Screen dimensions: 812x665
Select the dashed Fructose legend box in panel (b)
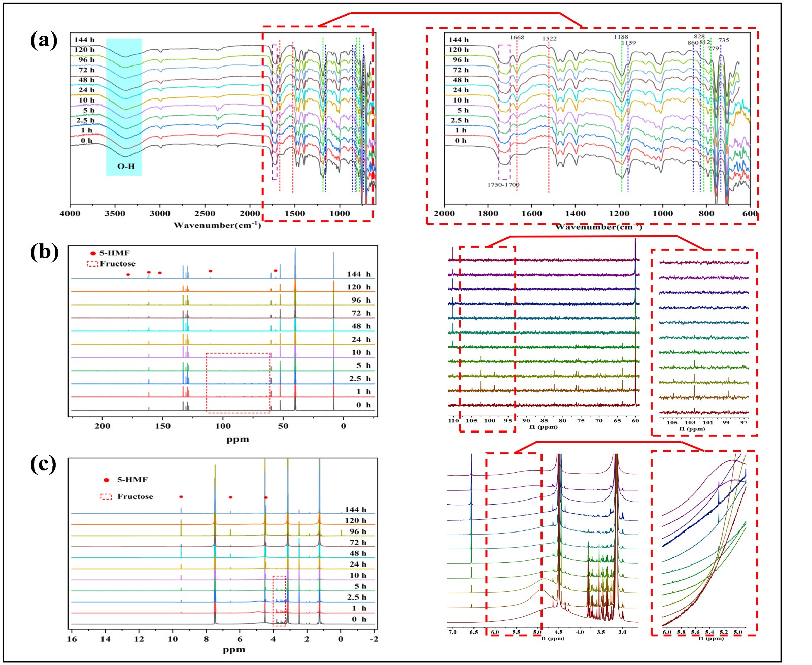pos(92,264)
